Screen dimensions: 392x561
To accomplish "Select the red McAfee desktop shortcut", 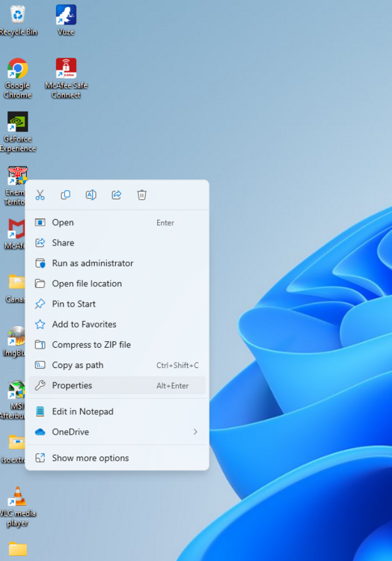I will click(15, 234).
